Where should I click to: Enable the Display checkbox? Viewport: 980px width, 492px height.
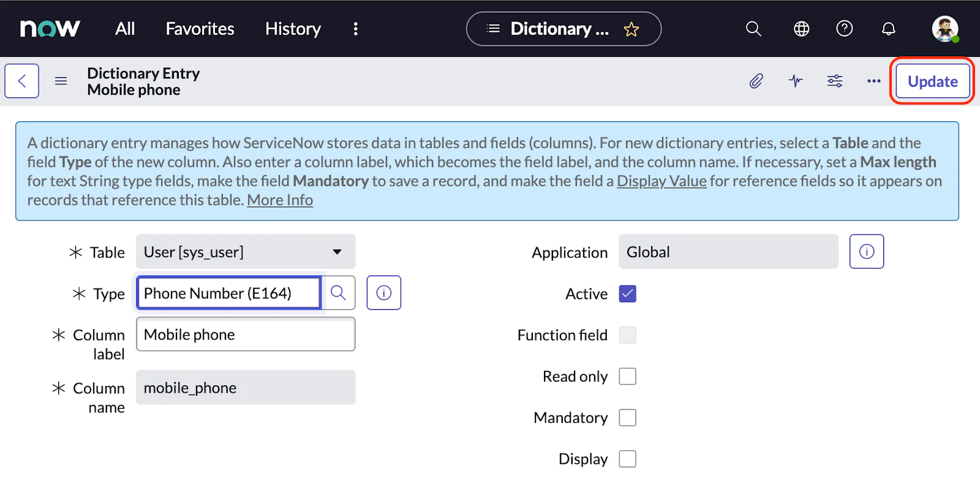(x=628, y=459)
